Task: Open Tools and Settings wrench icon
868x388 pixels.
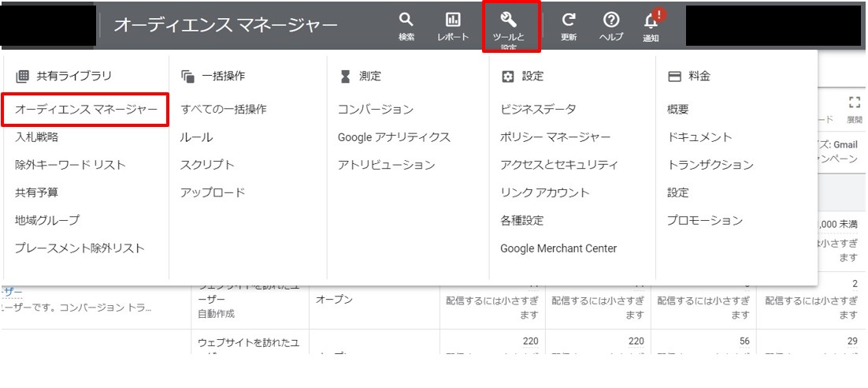Action: pos(508,21)
